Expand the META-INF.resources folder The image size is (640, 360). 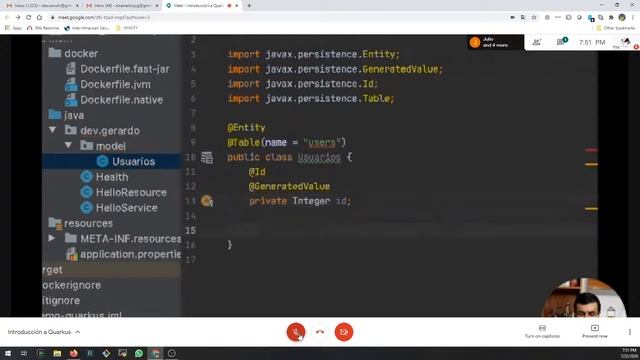tap(51, 238)
